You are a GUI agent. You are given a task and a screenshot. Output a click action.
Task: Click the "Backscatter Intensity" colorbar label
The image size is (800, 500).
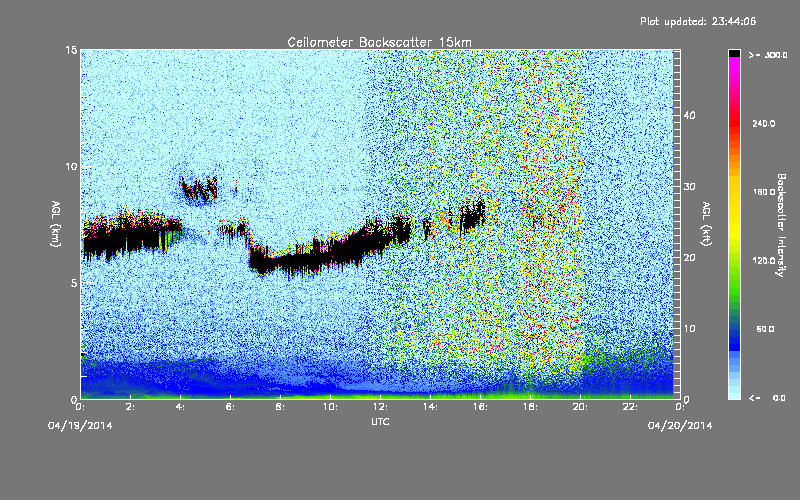[780, 225]
